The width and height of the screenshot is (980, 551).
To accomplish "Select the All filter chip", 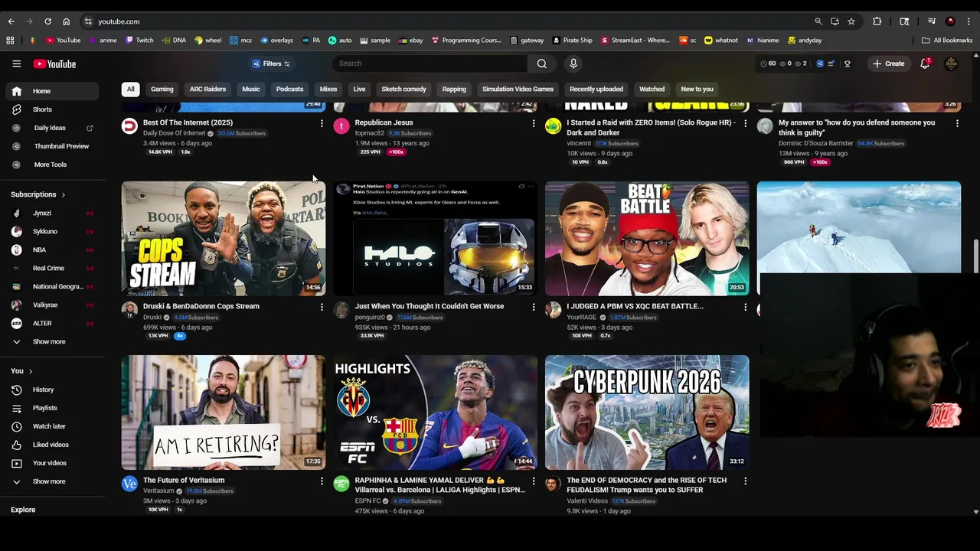I will tap(130, 89).
